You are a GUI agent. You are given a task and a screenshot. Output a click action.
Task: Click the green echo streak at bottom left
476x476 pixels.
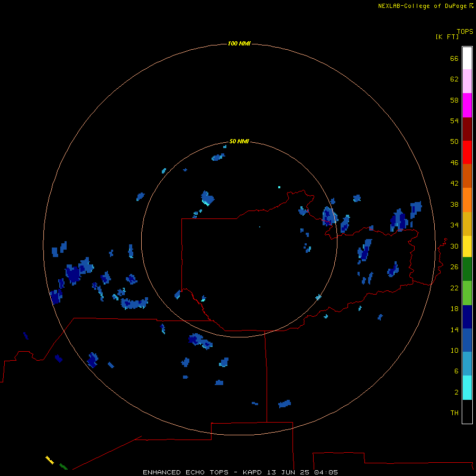pos(63,466)
